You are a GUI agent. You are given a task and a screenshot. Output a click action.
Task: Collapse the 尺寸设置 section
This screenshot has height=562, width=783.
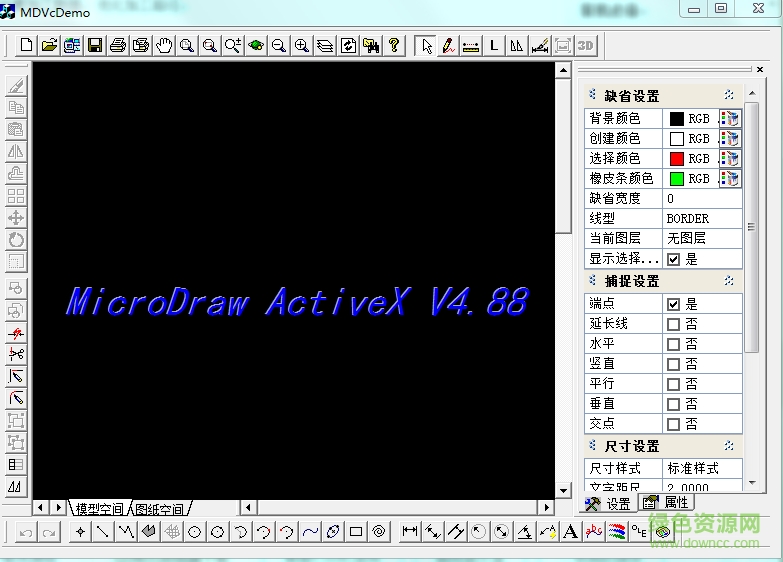[729, 445]
